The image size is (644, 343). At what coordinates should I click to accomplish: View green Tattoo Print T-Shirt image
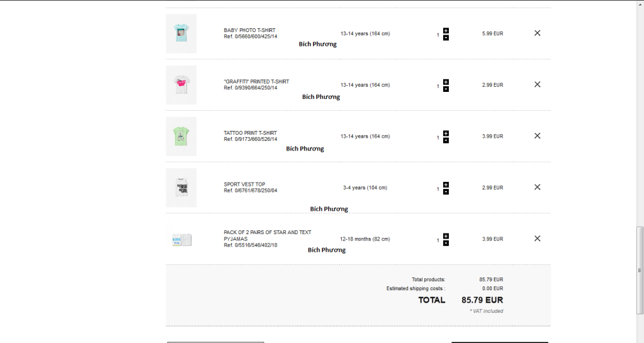pyautogui.click(x=181, y=136)
